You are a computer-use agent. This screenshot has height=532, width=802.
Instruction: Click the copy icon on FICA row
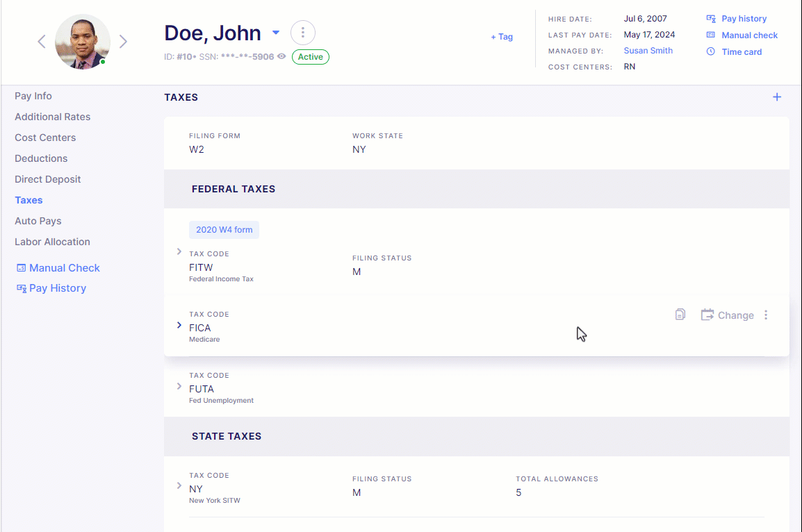(680, 315)
